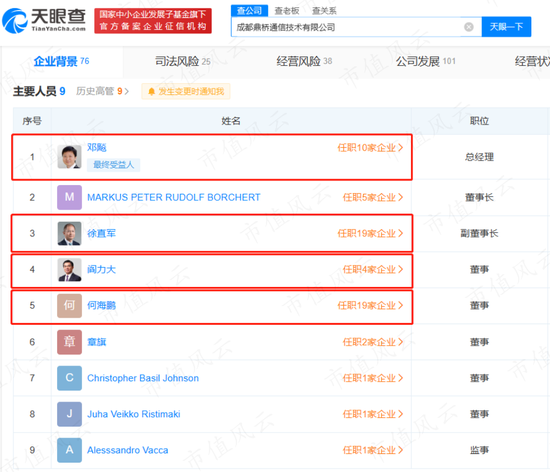
Task: Click the 副董事长 position cell
Action: coord(479,233)
